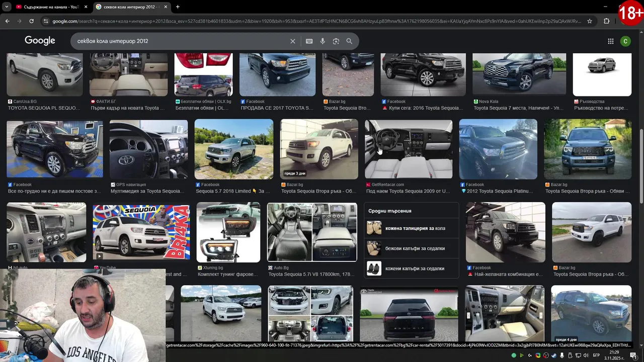This screenshot has height=362, width=644.
Task: Focus the browser address bar
Action: point(317,21)
